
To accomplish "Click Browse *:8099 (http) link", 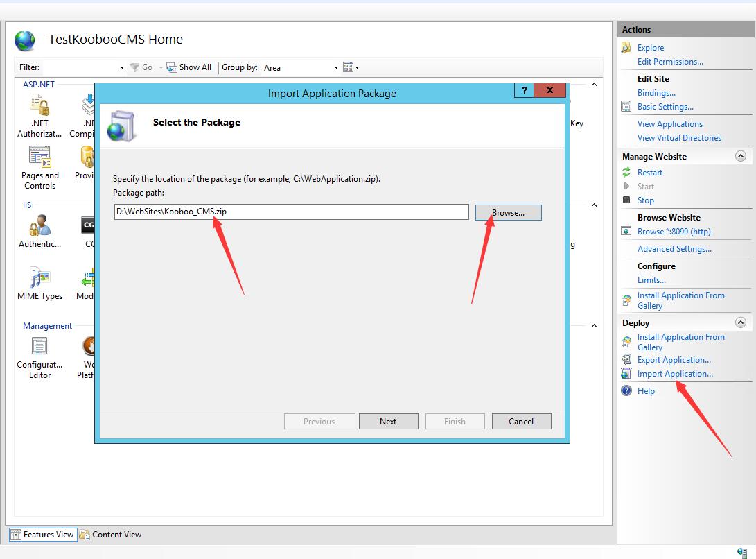I will pos(674,231).
